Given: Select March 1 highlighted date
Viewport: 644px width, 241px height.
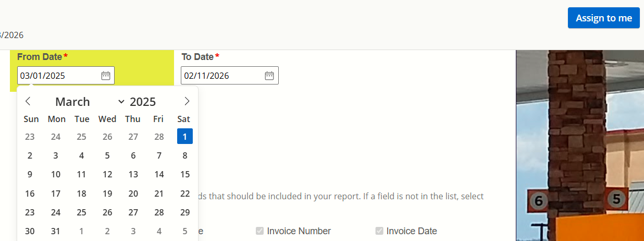Looking at the screenshot, I should 185,136.
